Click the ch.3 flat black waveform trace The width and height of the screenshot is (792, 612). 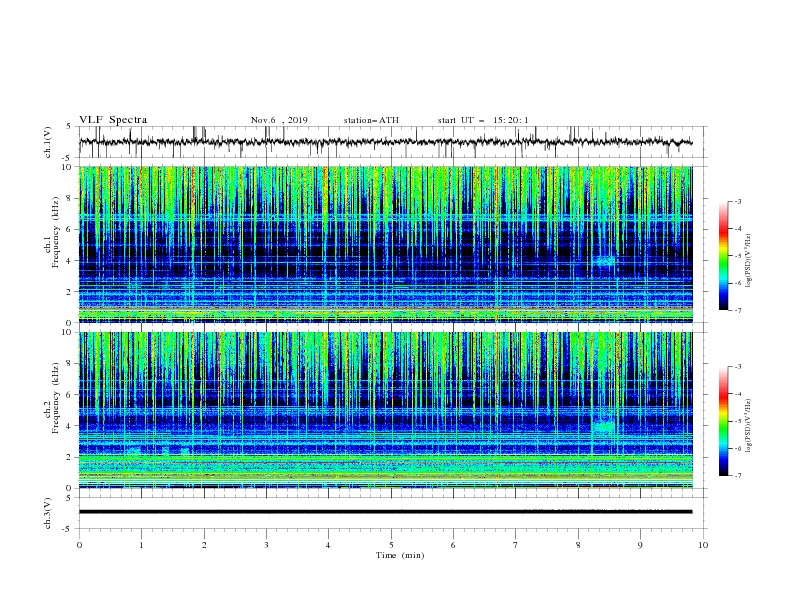pos(385,512)
